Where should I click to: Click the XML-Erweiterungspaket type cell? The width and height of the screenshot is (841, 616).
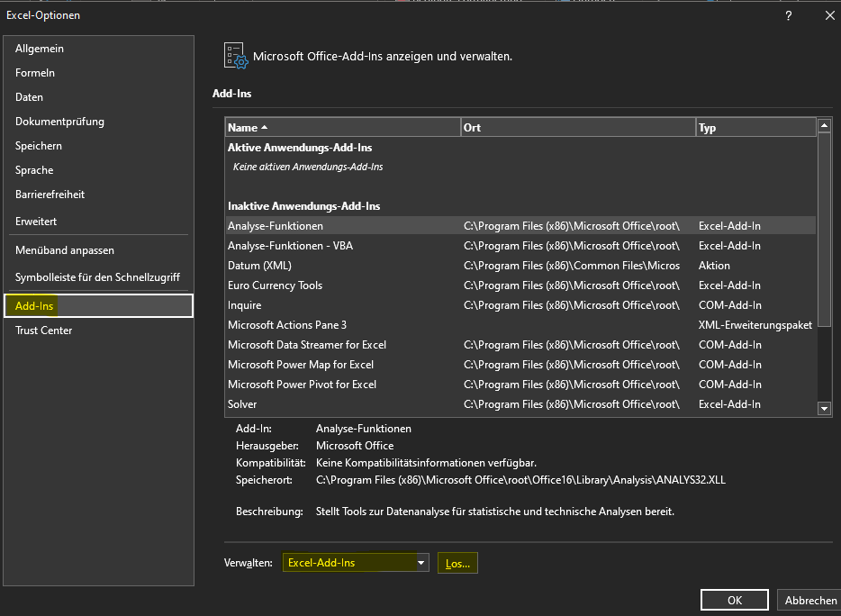click(x=755, y=325)
